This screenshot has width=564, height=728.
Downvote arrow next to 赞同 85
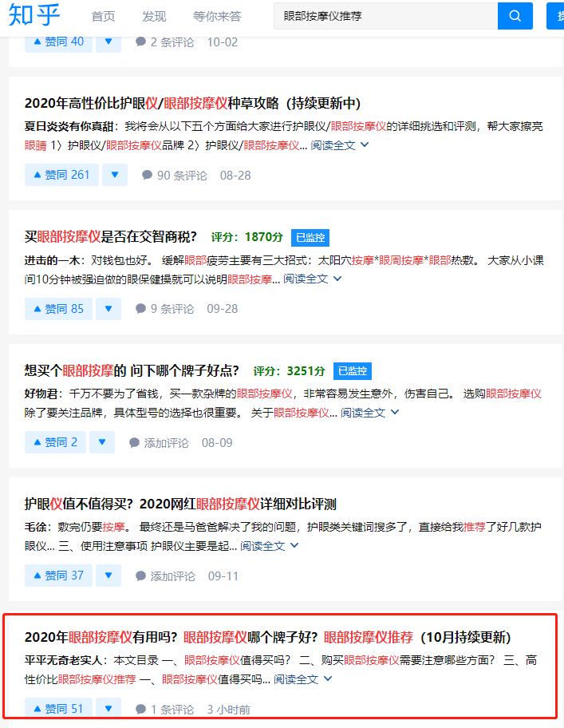click(x=108, y=309)
